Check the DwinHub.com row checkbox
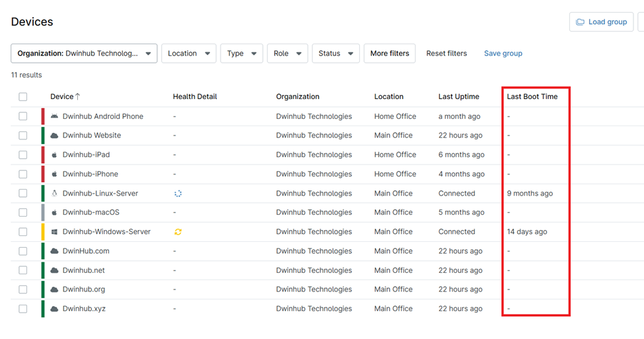This screenshot has width=644, height=339. 23,251
